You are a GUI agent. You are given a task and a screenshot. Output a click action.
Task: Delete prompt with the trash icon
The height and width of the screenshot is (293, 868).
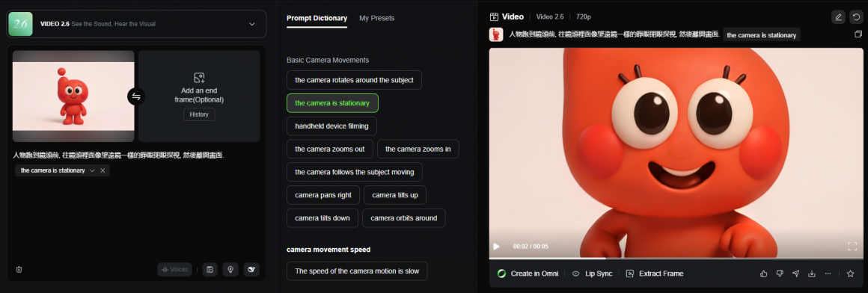19,270
